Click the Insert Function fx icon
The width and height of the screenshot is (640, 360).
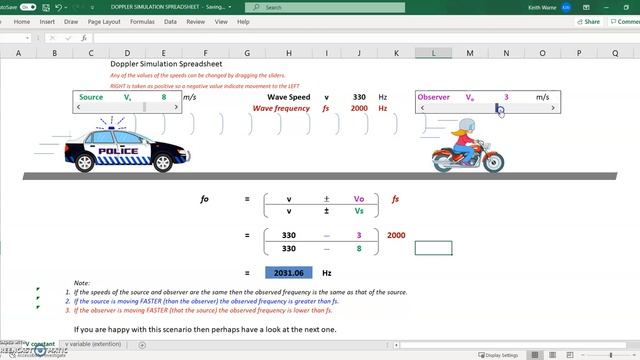click(x=84, y=38)
